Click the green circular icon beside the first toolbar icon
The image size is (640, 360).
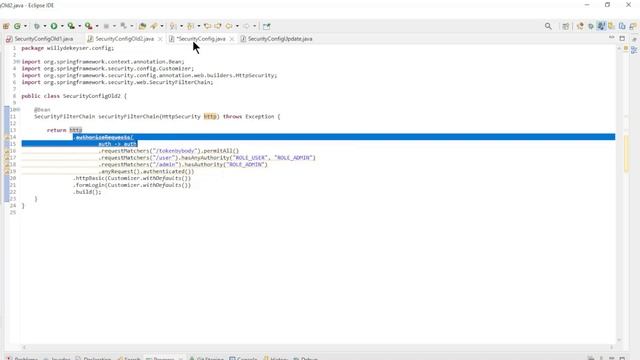(x=17, y=26)
